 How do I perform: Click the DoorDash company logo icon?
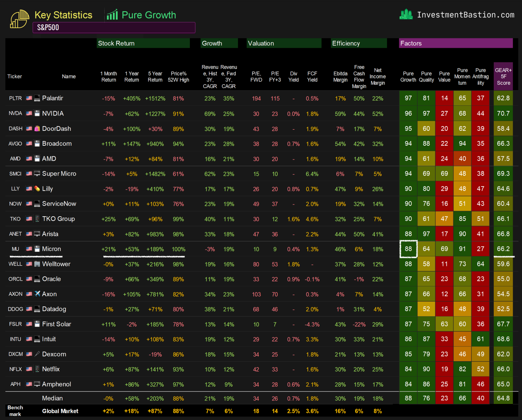[37, 129]
